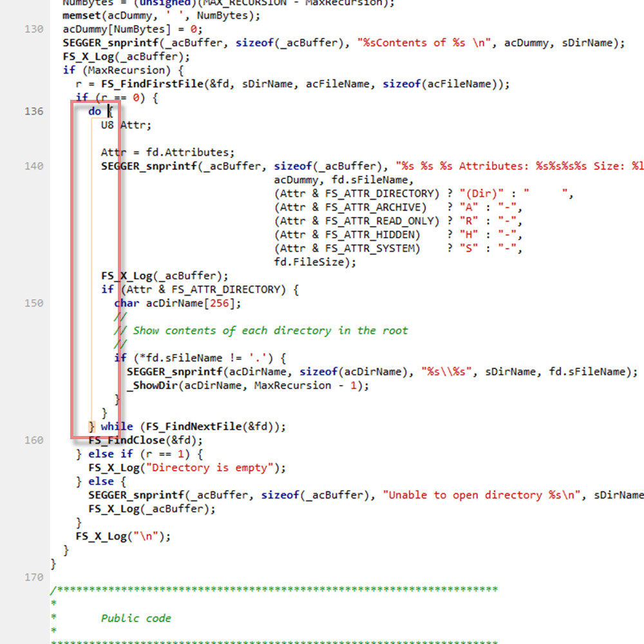Click the 'U8 Attr;' declaration
This screenshot has width=644, height=644.
(126, 126)
